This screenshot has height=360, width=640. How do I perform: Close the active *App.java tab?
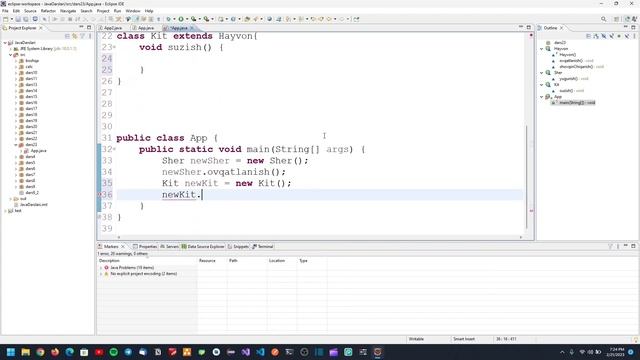point(192,28)
